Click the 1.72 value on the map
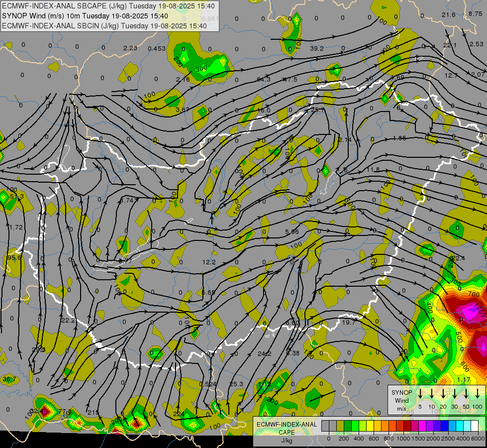Screen dimensions: 487x448 point(16,227)
